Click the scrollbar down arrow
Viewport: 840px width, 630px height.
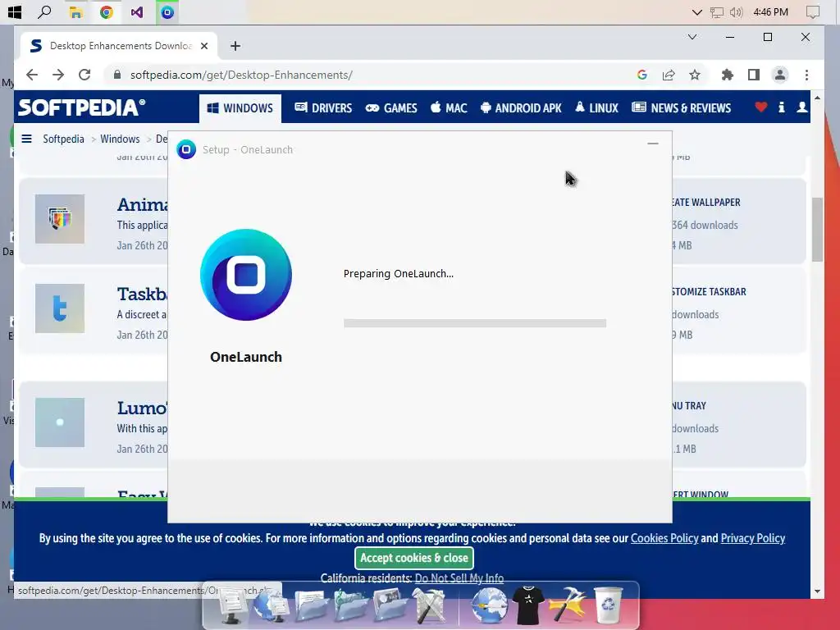click(817, 591)
